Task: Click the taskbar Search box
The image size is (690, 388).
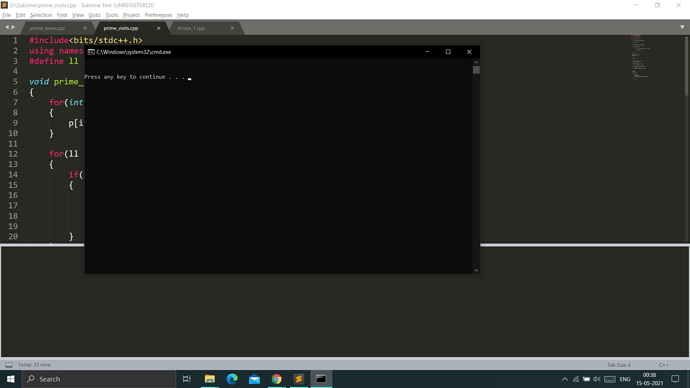Action: 99,379
